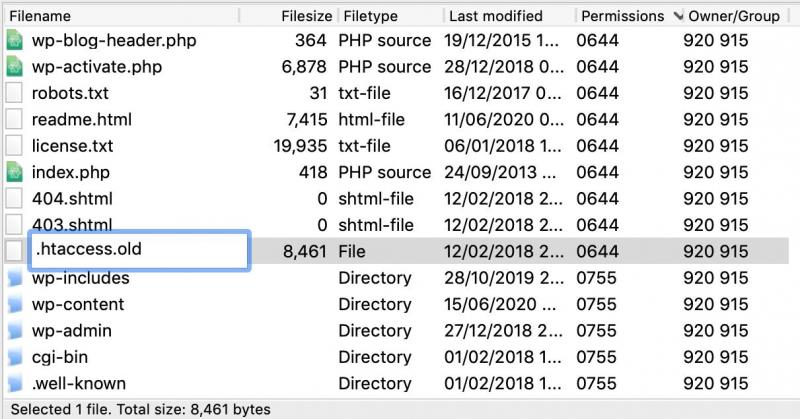Select the license.txt file name
This screenshot has width=800, height=419.
pos(72,146)
